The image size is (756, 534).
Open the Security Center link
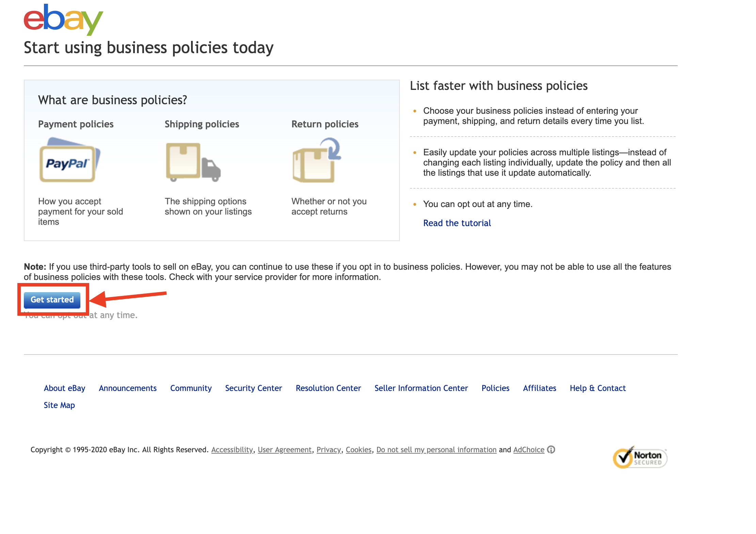pyautogui.click(x=253, y=388)
